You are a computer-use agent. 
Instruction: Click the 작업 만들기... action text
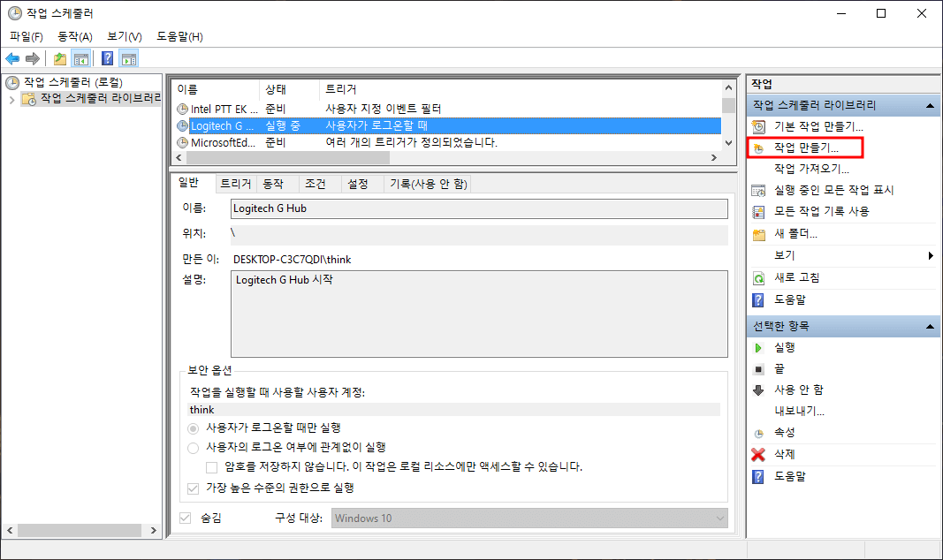tap(806, 148)
